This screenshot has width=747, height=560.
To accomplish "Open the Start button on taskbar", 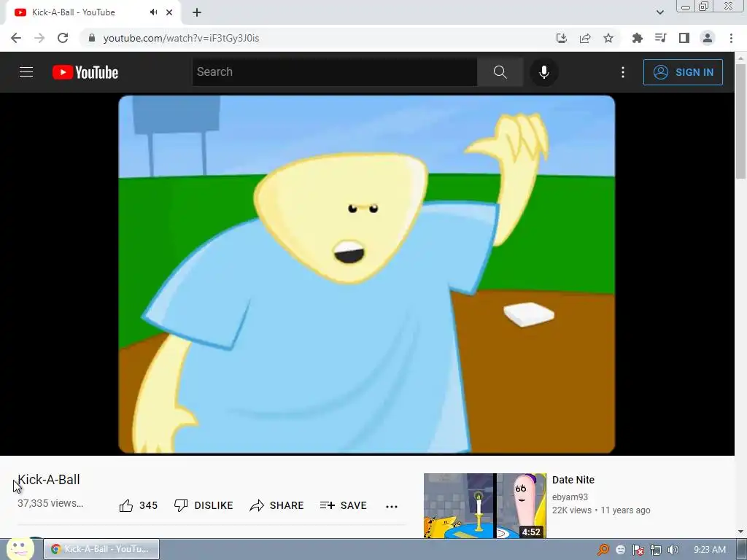I will (20, 549).
